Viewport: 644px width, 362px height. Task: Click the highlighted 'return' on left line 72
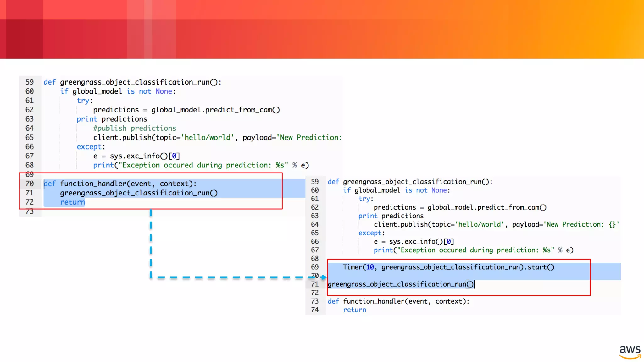[73, 202]
